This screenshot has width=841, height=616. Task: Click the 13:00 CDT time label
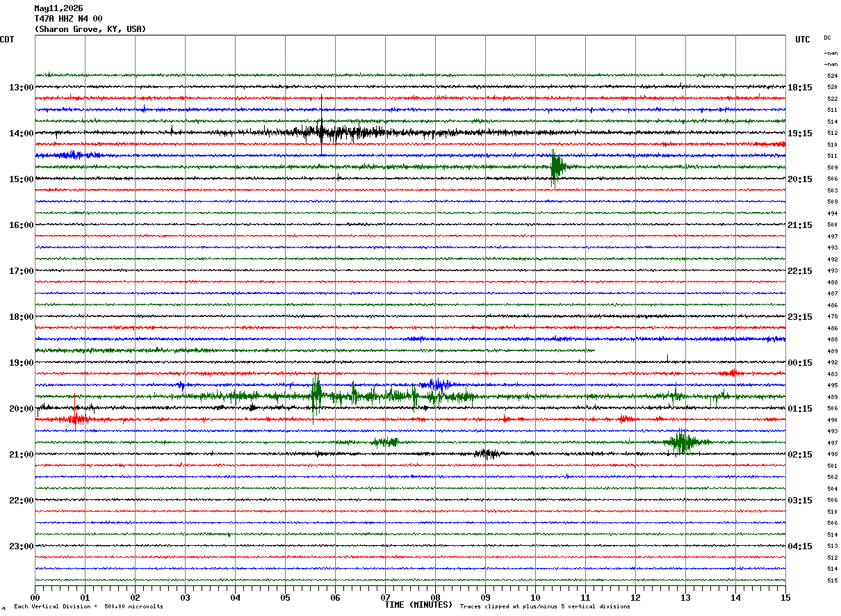(21, 88)
